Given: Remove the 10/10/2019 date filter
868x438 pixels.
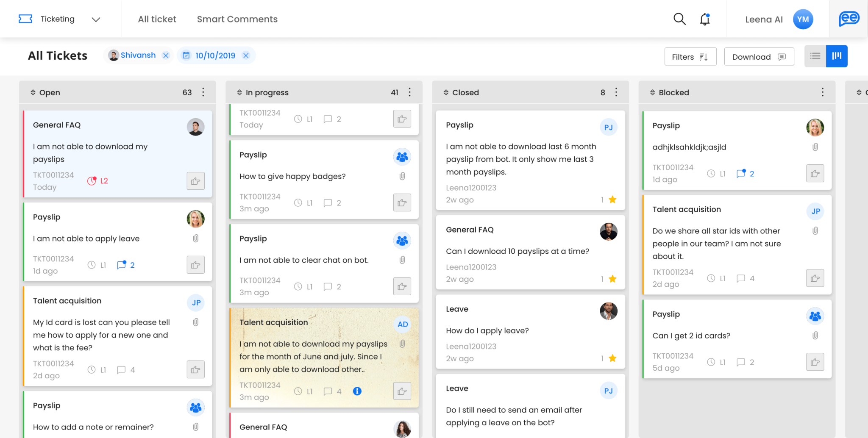Looking at the screenshot, I should point(246,55).
